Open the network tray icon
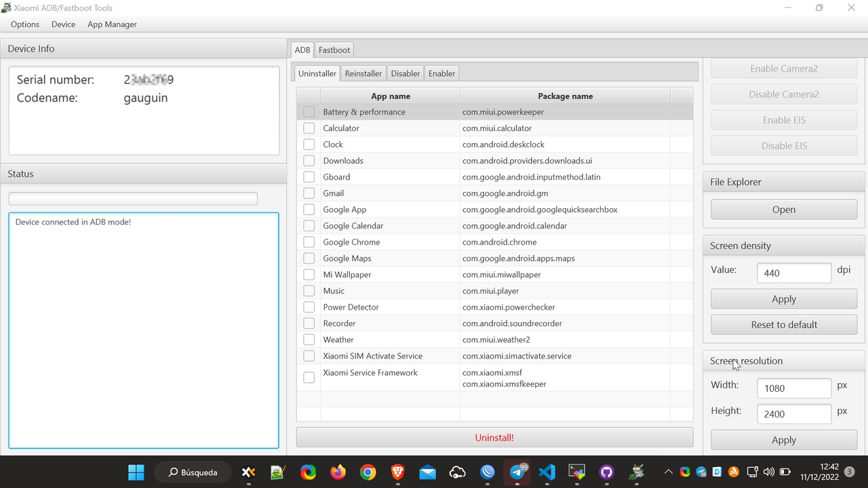This screenshot has height=488, width=868. 752,472
